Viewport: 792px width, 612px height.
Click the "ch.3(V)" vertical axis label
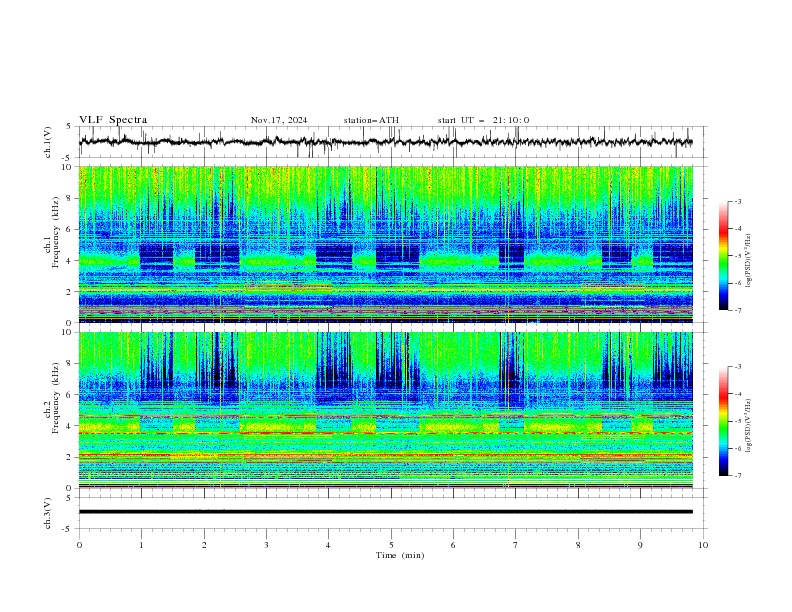click(48, 513)
